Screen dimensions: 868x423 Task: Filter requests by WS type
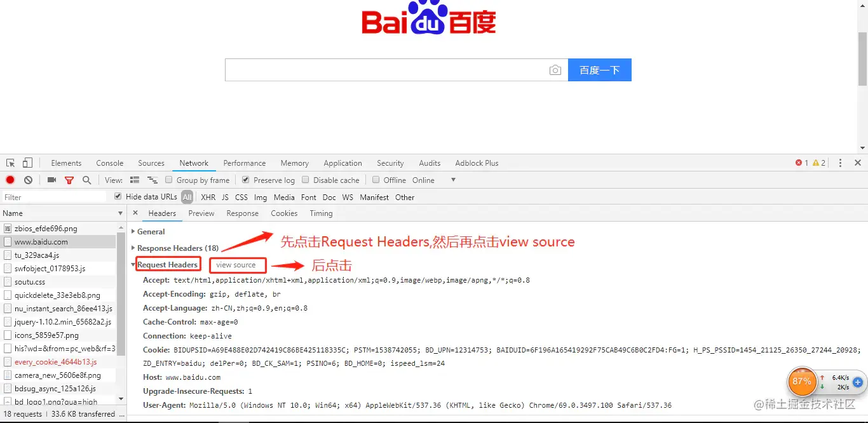coord(348,198)
